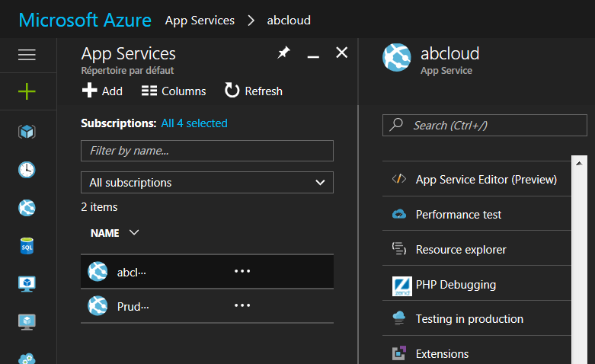The height and width of the screenshot is (364, 595).
Task: Refresh the App Services list
Action: point(254,91)
